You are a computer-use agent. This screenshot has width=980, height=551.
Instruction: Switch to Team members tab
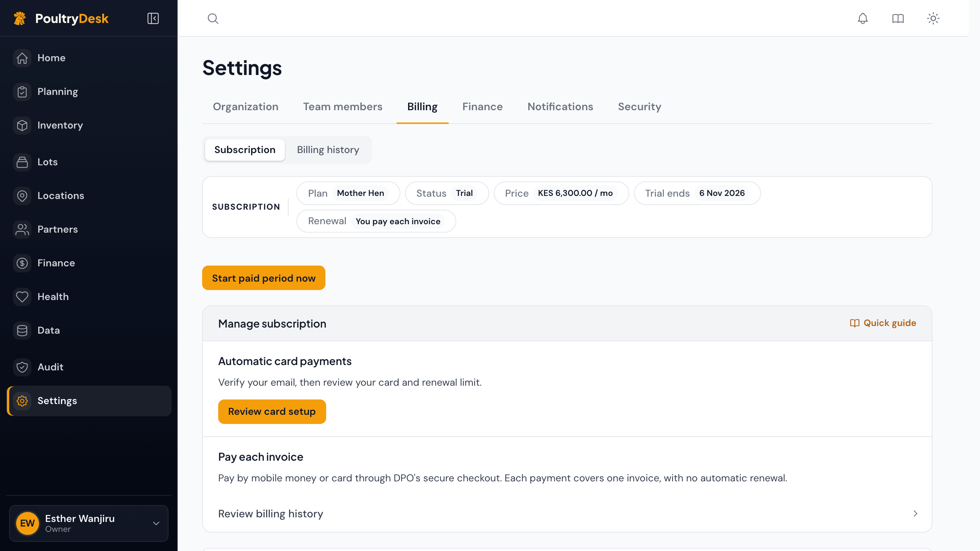tap(343, 107)
